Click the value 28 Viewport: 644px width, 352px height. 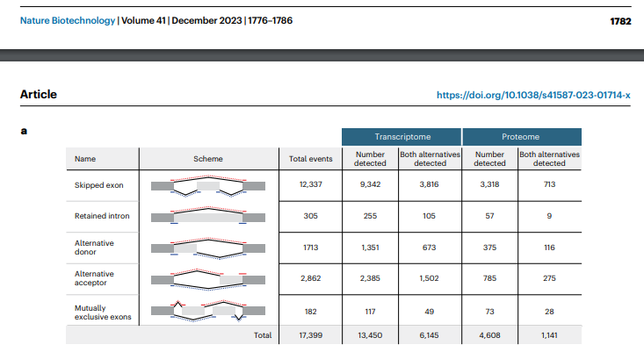(x=549, y=312)
